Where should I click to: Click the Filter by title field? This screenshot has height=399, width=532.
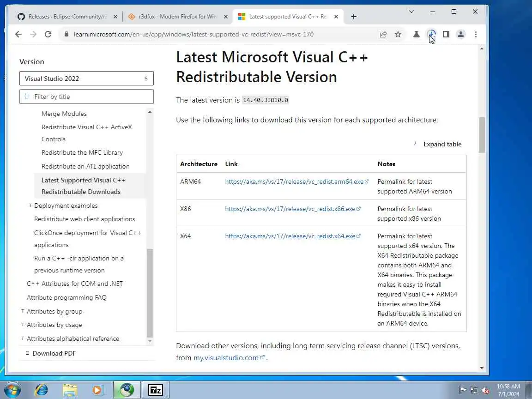click(x=86, y=97)
